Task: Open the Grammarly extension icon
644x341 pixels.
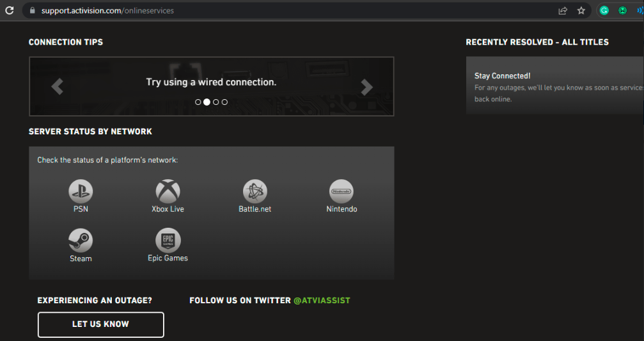Action: 604,11
